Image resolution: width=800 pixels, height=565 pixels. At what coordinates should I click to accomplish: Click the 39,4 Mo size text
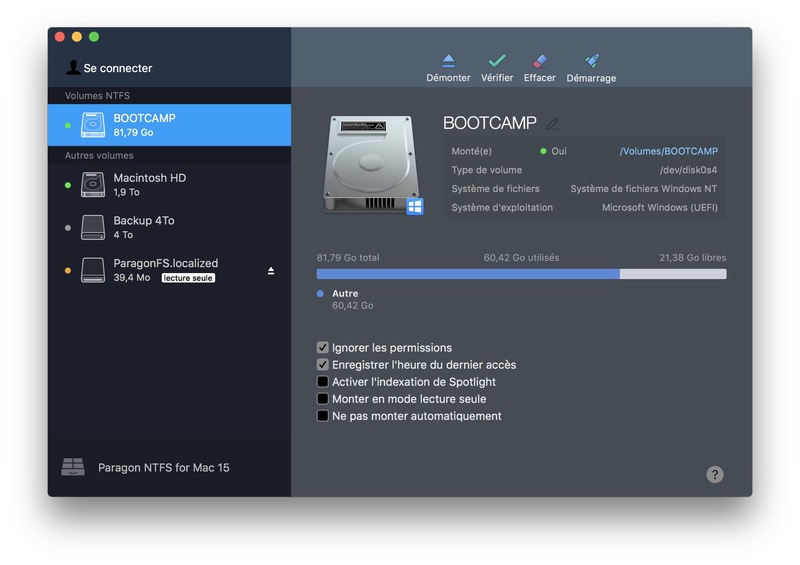(132, 278)
